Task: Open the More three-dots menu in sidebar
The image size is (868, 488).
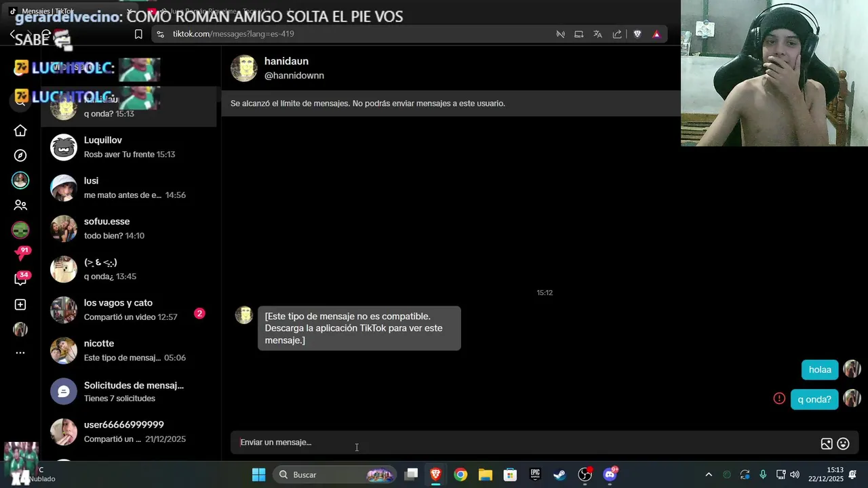Action: pos(20,352)
